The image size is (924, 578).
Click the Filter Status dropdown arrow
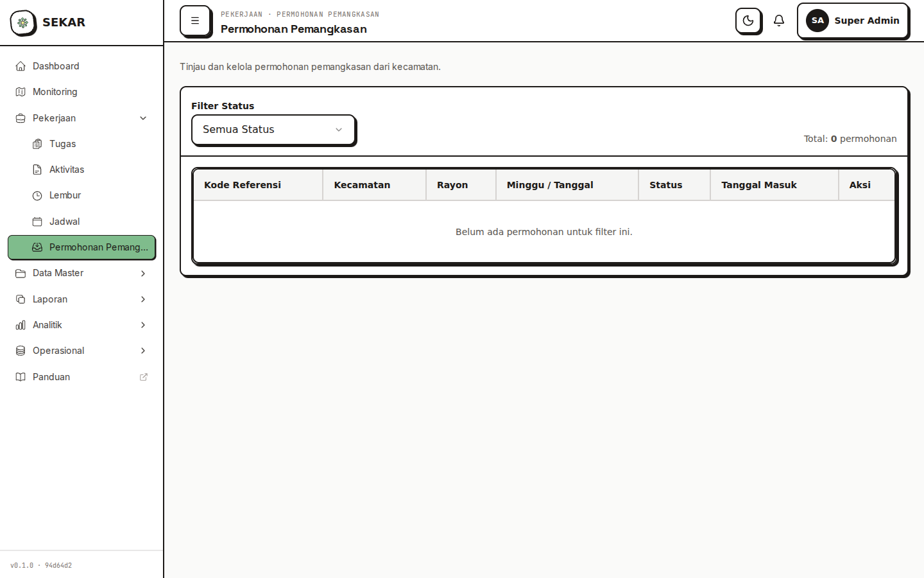click(x=339, y=130)
